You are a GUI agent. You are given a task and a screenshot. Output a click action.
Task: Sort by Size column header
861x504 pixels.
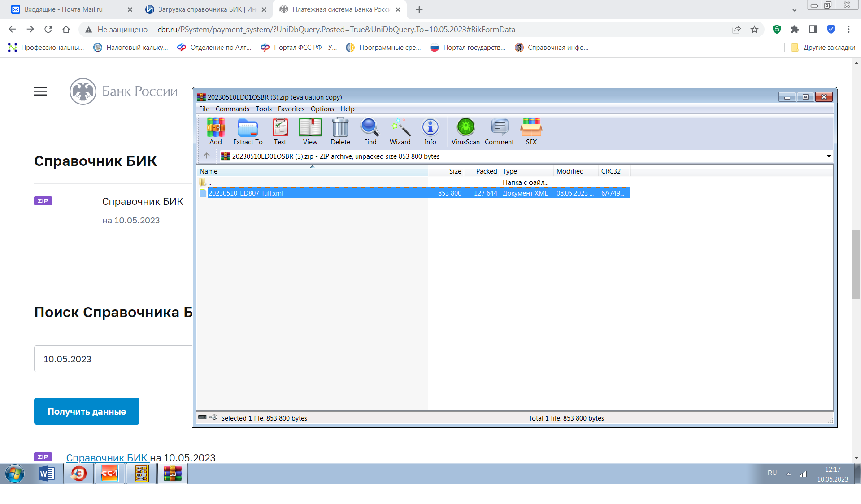[x=446, y=171]
